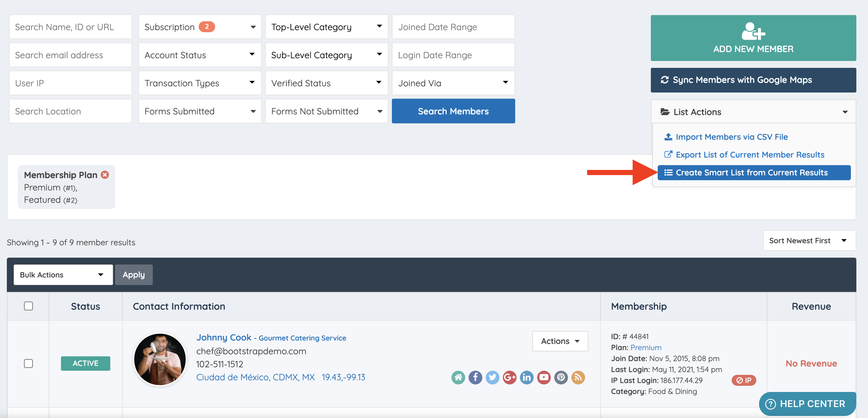Image resolution: width=868 pixels, height=418 pixels.
Task: Open the Sort Newest First dropdown
Action: point(809,241)
